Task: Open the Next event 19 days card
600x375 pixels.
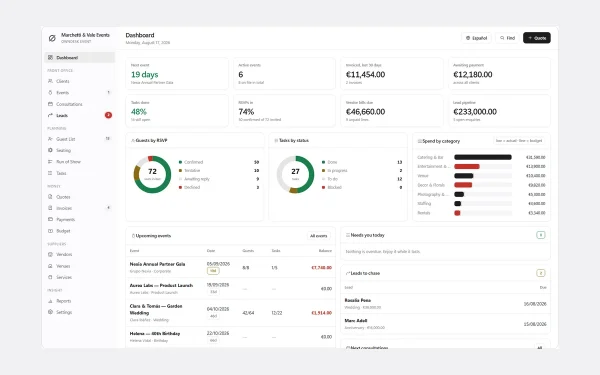Action: 177,73
